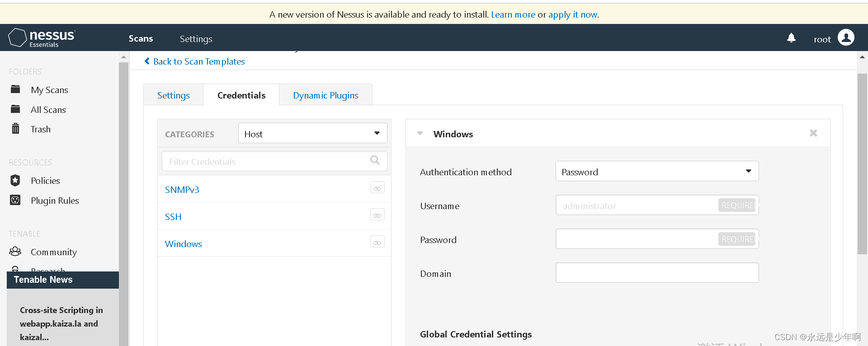Click the Trash bin icon
Viewport: 868px width, 346px height.
pyautogui.click(x=15, y=129)
